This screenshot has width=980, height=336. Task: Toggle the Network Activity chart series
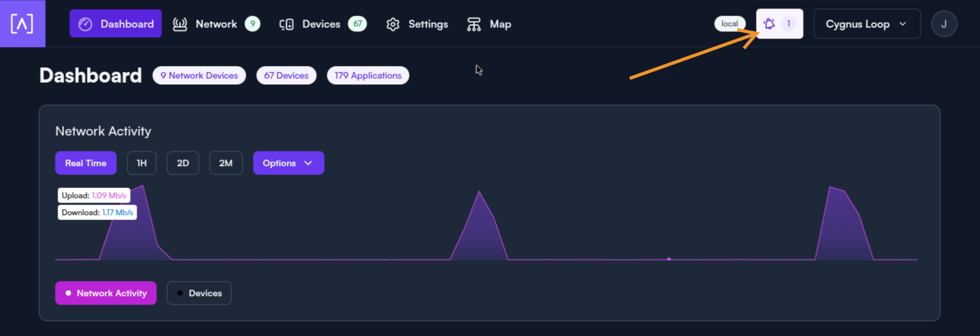(x=106, y=294)
